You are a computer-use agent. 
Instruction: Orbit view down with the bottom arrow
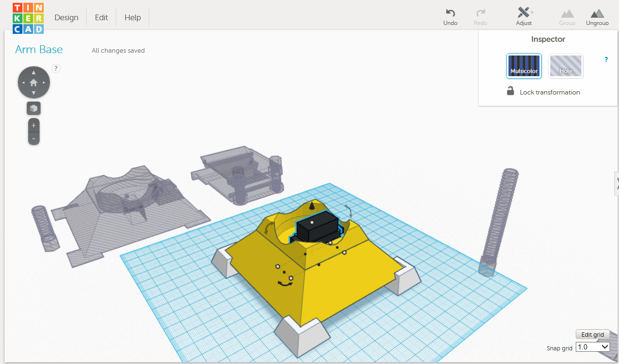coord(34,93)
